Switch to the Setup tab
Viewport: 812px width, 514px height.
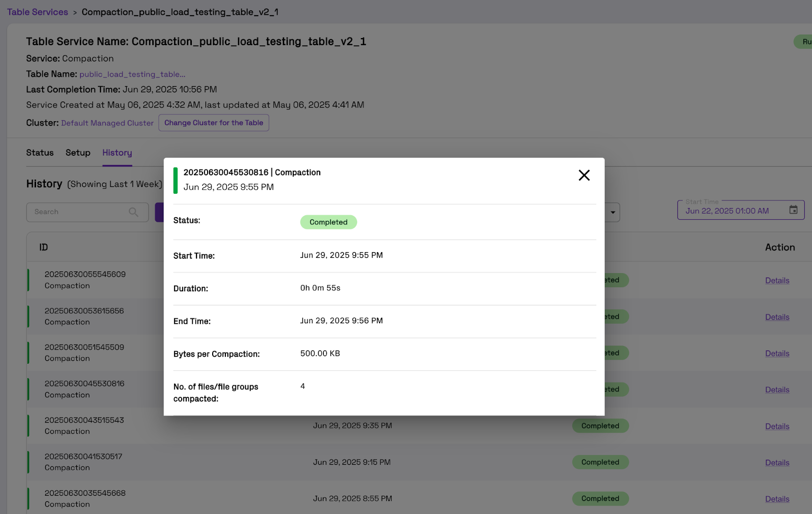click(78, 153)
